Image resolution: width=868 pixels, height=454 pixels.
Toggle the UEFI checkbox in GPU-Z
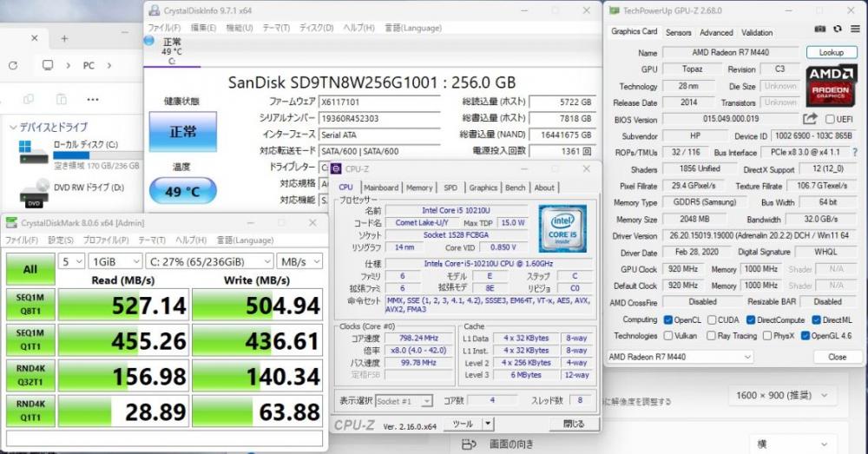tap(830, 119)
